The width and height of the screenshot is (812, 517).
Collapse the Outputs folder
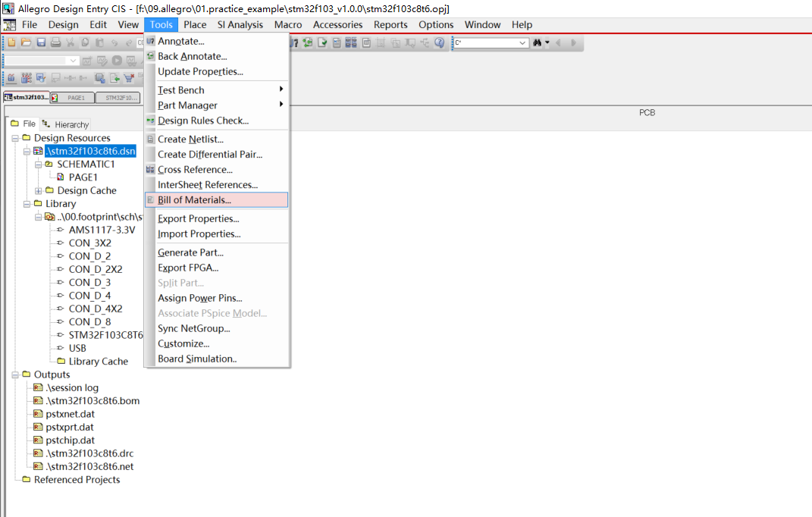(15, 374)
